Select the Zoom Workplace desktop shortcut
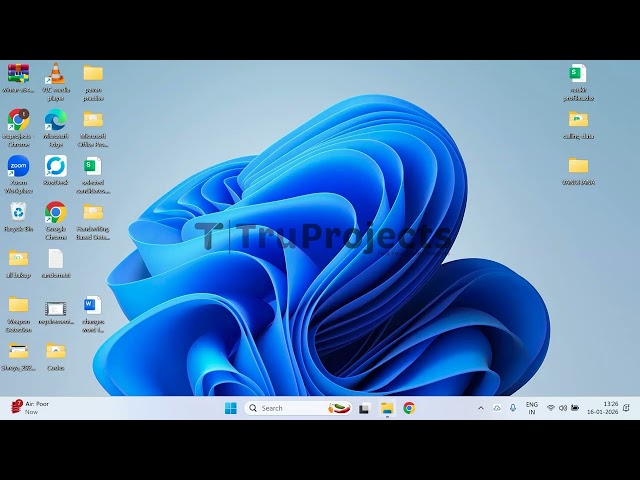Viewport: 640px width, 480px height. pos(18,166)
